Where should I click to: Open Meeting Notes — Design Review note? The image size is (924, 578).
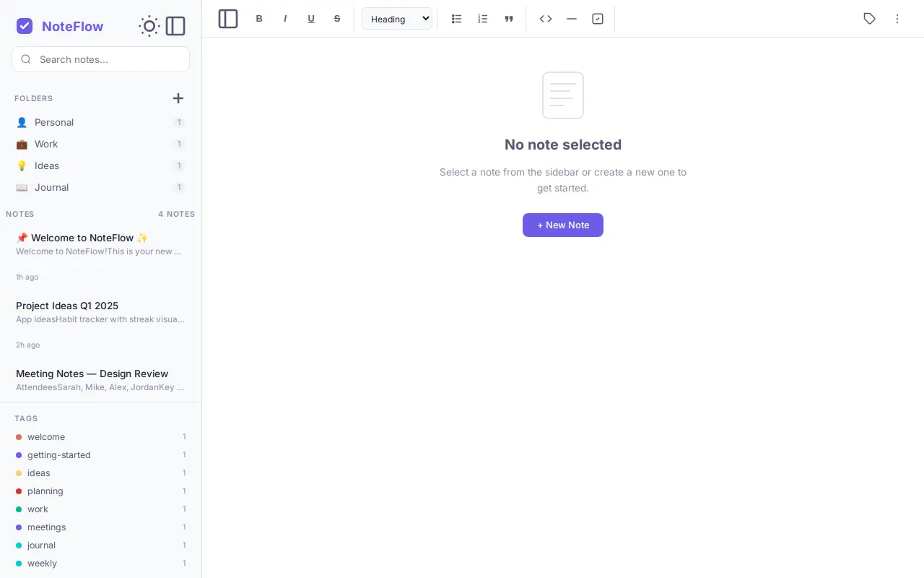point(101,381)
